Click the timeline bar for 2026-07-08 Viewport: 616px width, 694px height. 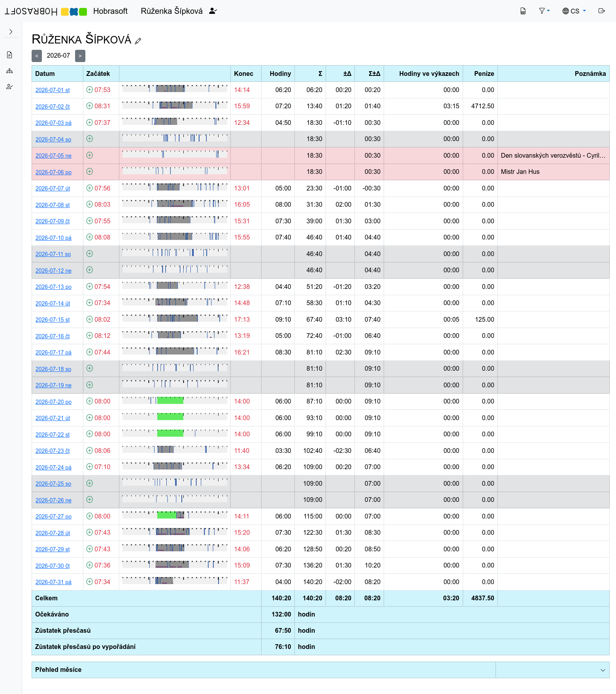(x=175, y=204)
